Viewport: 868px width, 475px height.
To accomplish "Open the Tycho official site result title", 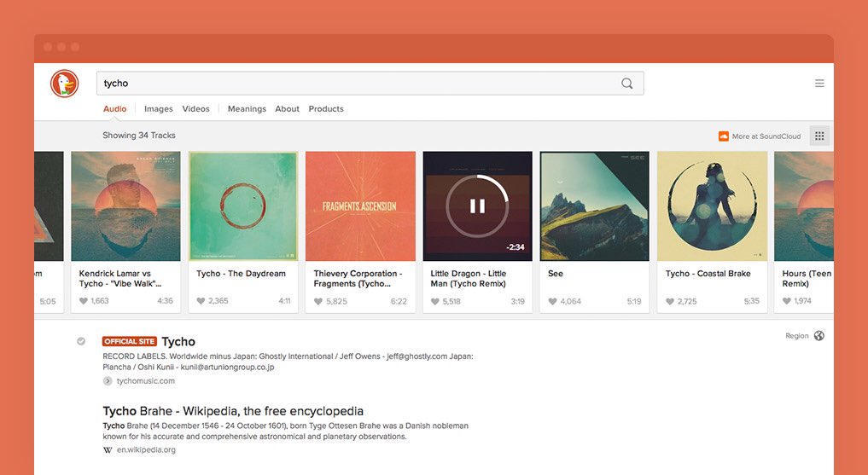I will (x=178, y=341).
